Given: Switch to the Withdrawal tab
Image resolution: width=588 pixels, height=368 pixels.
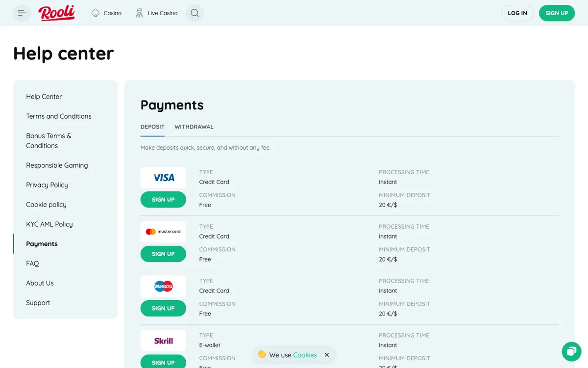Looking at the screenshot, I should coord(194,127).
